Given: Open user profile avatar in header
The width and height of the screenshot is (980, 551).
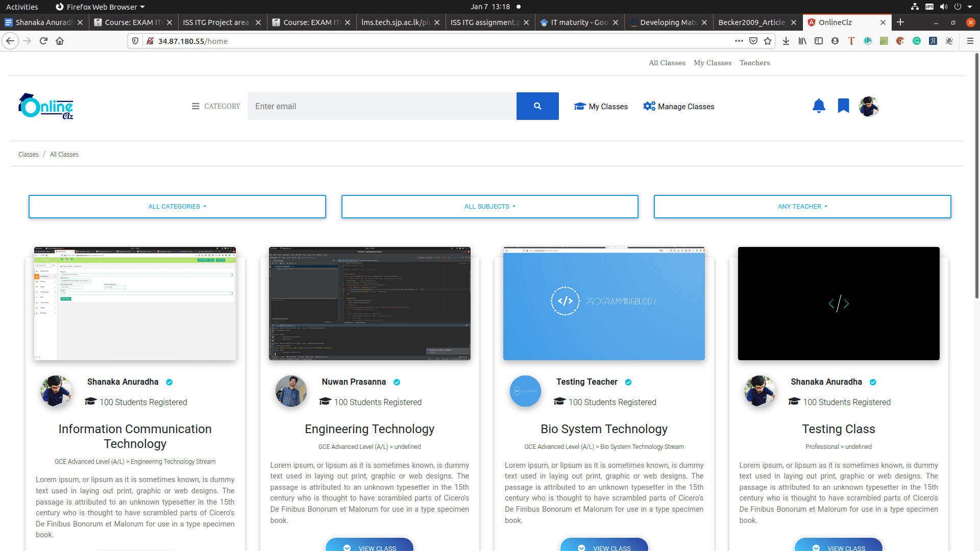Looking at the screenshot, I should pos(868,106).
